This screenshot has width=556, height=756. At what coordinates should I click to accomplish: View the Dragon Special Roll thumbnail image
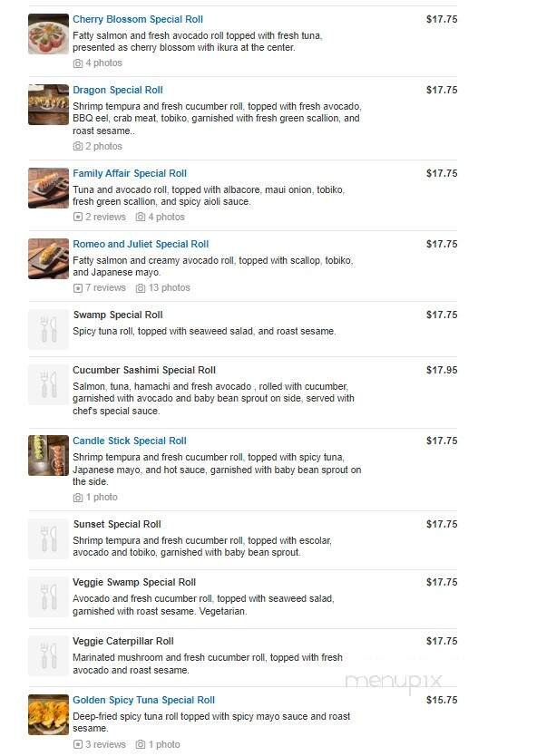click(x=48, y=105)
